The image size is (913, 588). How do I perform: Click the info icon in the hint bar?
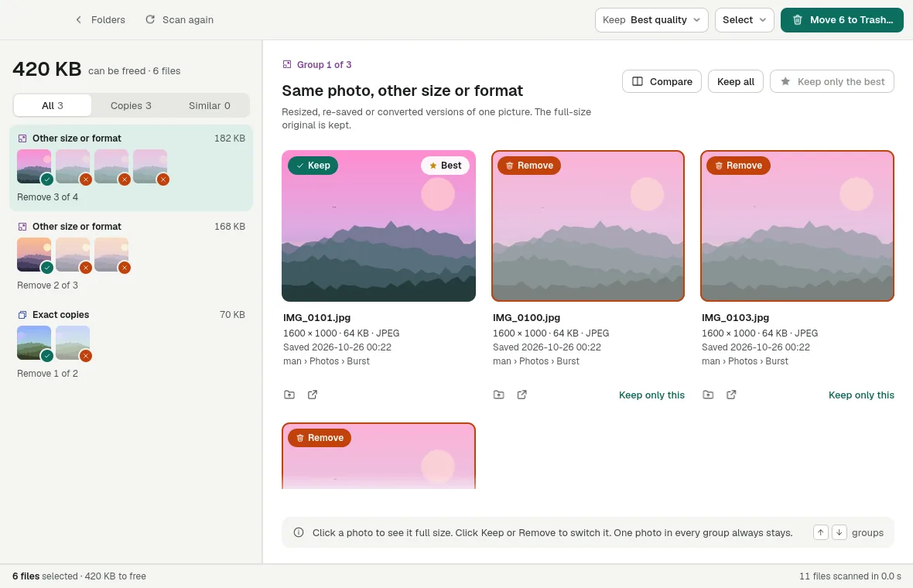(299, 532)
